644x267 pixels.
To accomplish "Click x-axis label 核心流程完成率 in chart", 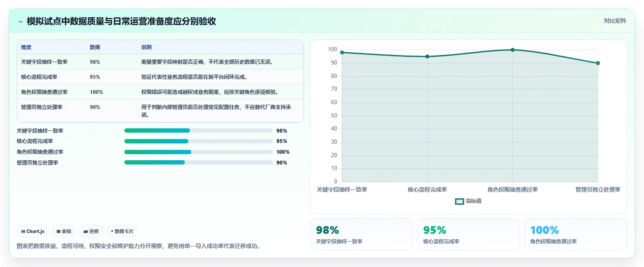I will tap(427, 189).
